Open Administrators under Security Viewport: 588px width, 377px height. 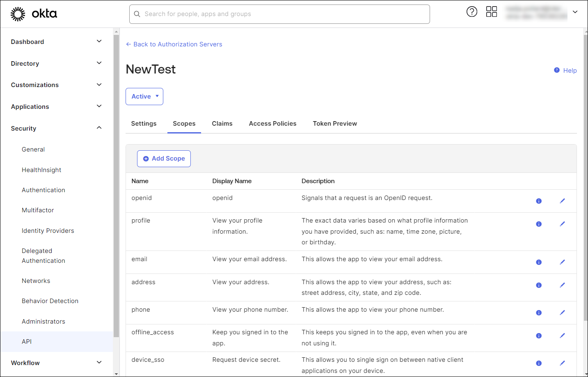click(43, 322)
